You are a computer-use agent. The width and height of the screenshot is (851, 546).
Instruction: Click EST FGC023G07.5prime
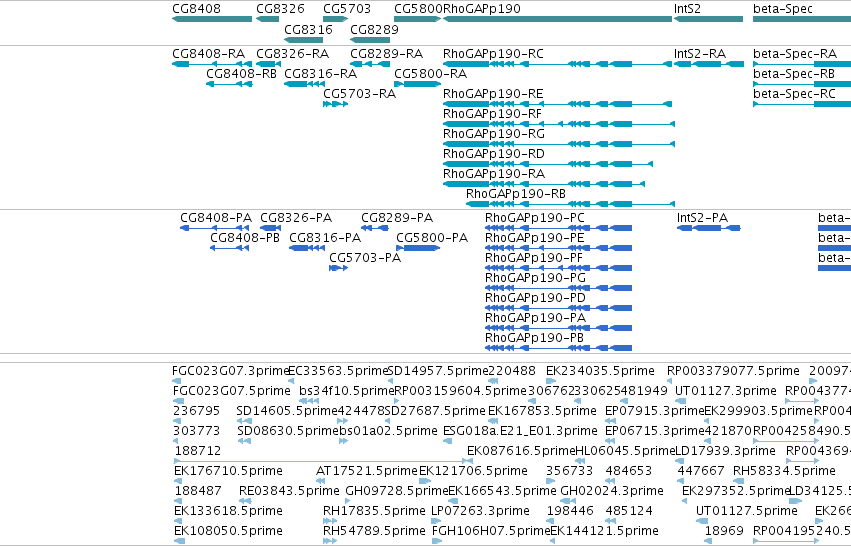coord(179,402)
